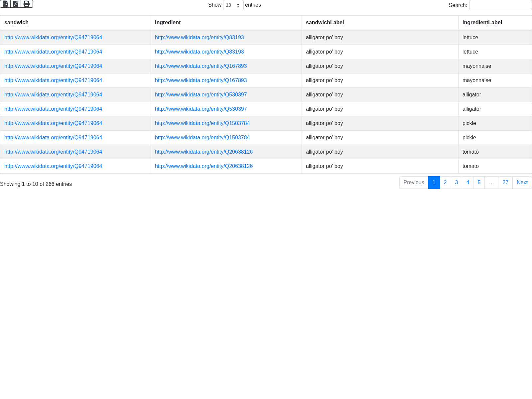Open the first row Q83193 ingredient link
The width and height of the screenshot is (532, 399).
199,38
